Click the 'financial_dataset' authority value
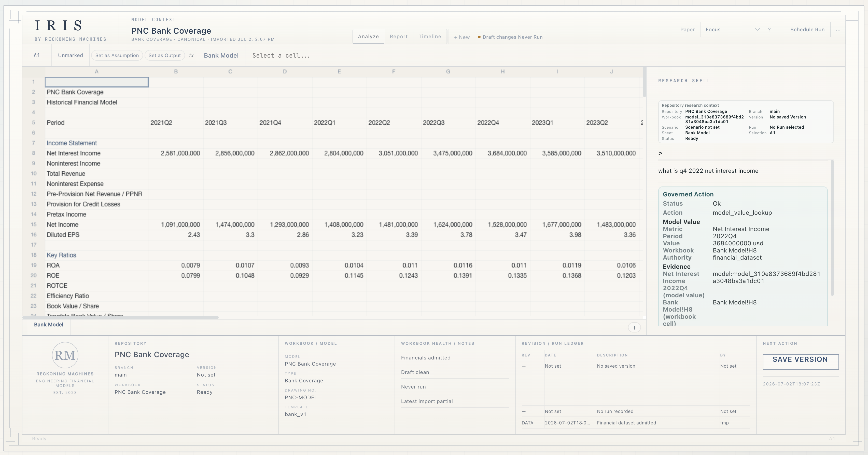Screen dimensions: 868x455 coord(737,257)
